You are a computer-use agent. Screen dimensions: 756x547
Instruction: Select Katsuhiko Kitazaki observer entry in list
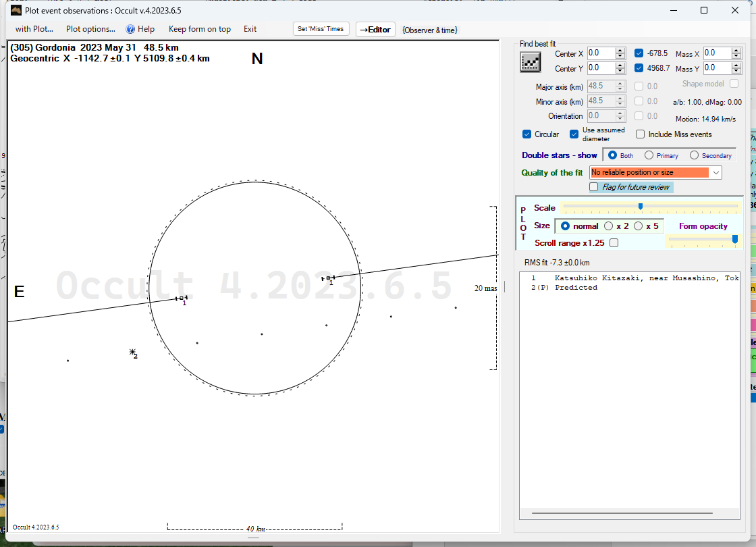(x=634, y=278)
